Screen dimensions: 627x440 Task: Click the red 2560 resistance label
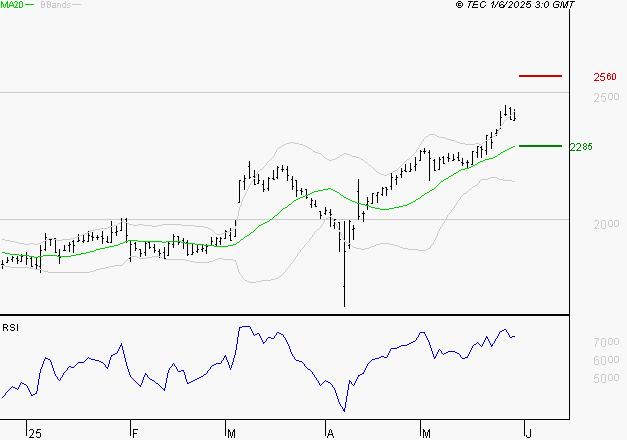(605, 77)
